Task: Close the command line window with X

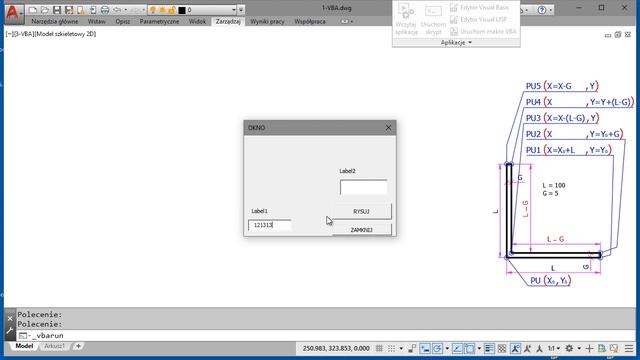Action: coord(10,319)
